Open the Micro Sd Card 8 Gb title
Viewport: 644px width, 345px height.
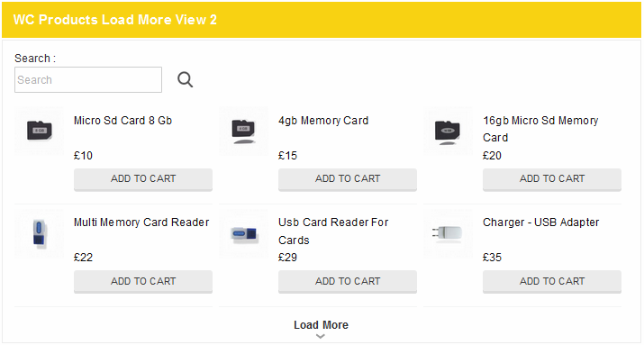(x=122, y=121)
